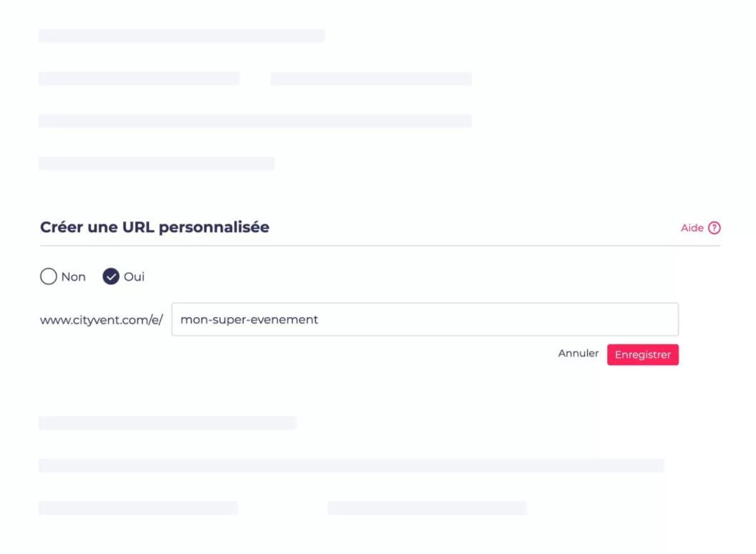Click the www.cityvent.com/e/ prefix label
Screen dimensions: 756x554
click(x=102, y=320)
